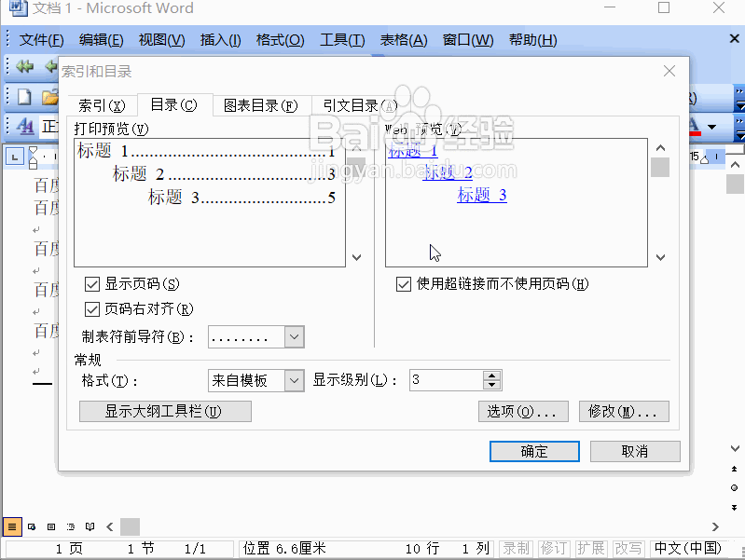Click the Web preview scrollbar down arrow

pos(660,257)
